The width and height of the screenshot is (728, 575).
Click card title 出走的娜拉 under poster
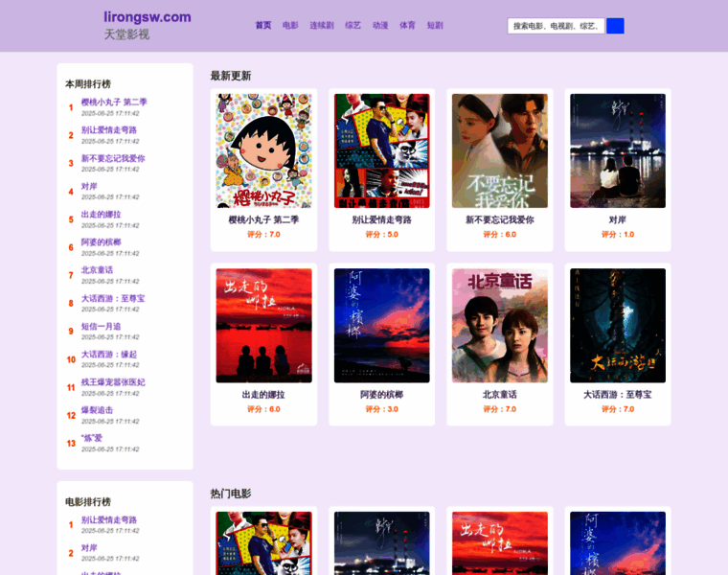[x=263, y=395]
